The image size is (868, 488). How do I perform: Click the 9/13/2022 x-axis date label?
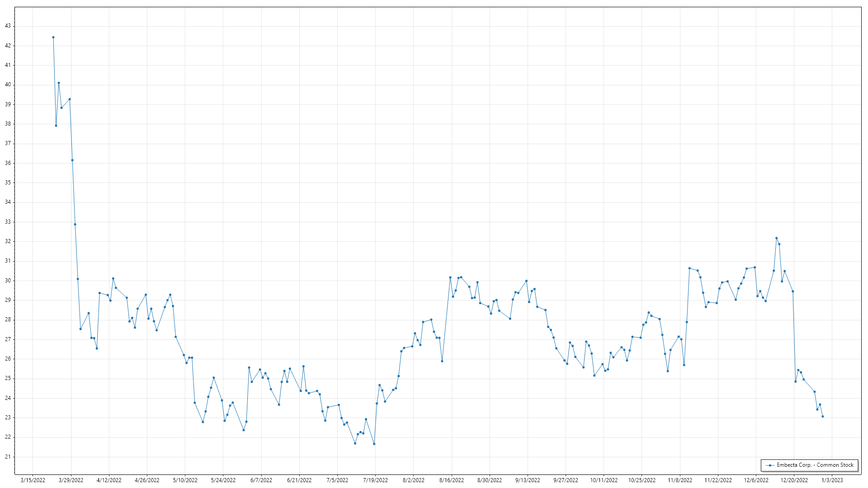tap(528, 480)
